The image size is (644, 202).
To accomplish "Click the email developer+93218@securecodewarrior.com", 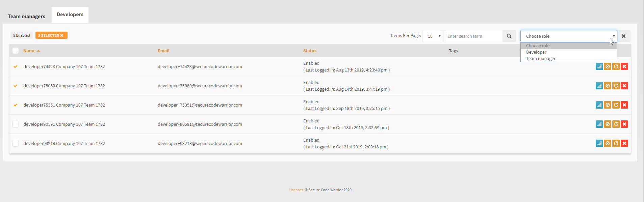I will click(200, 143).
